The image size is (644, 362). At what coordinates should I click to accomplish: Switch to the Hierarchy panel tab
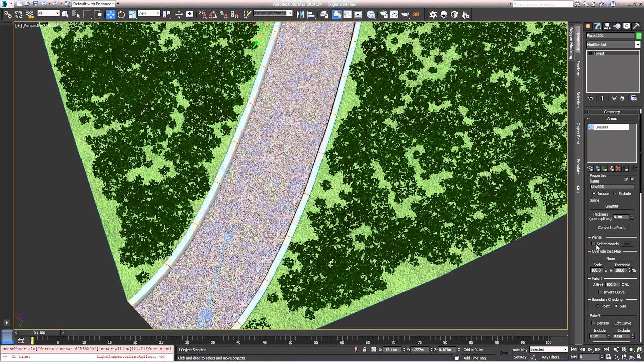(607, 26)
